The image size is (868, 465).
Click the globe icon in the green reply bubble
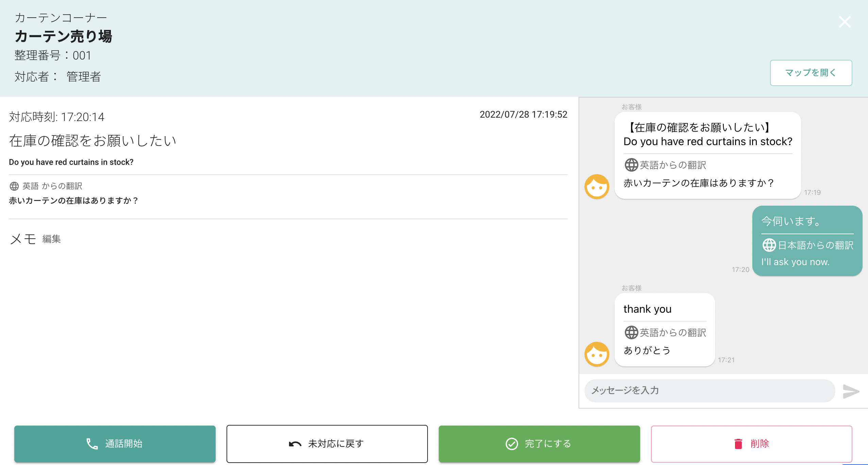tap(769, 245)
